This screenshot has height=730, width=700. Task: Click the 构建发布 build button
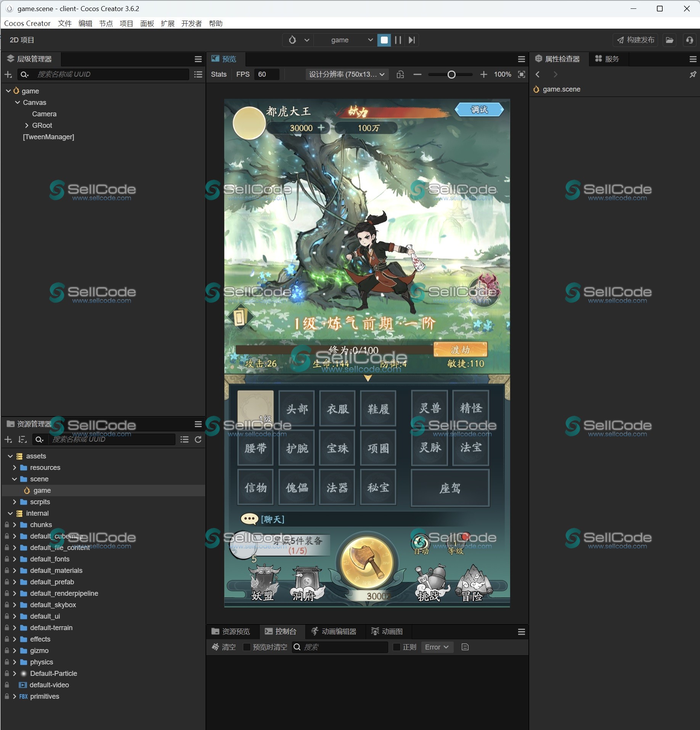pyautogui.click(x=635, y=40)
